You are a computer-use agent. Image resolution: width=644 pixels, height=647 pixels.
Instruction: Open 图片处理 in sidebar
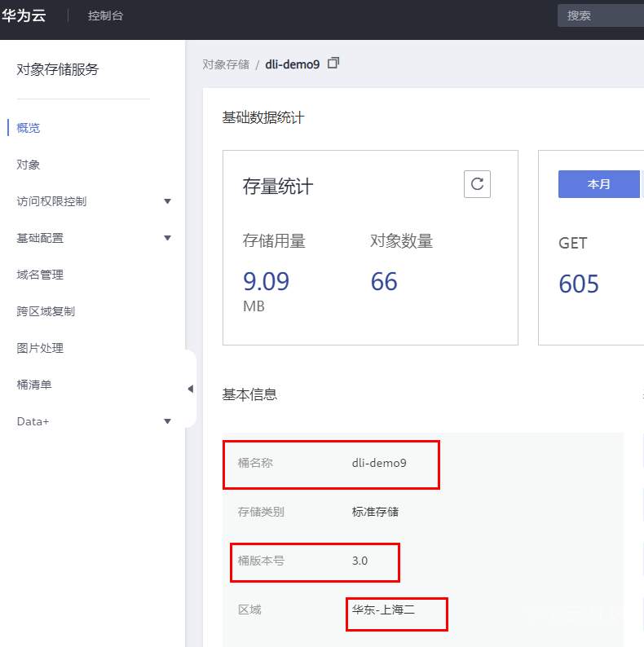click(40, 348)
